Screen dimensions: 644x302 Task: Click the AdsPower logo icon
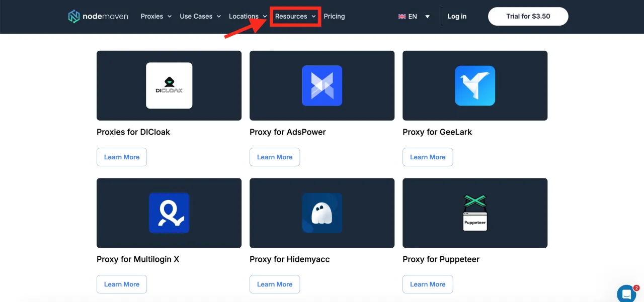pyautogui.click(x=322, y=85)
